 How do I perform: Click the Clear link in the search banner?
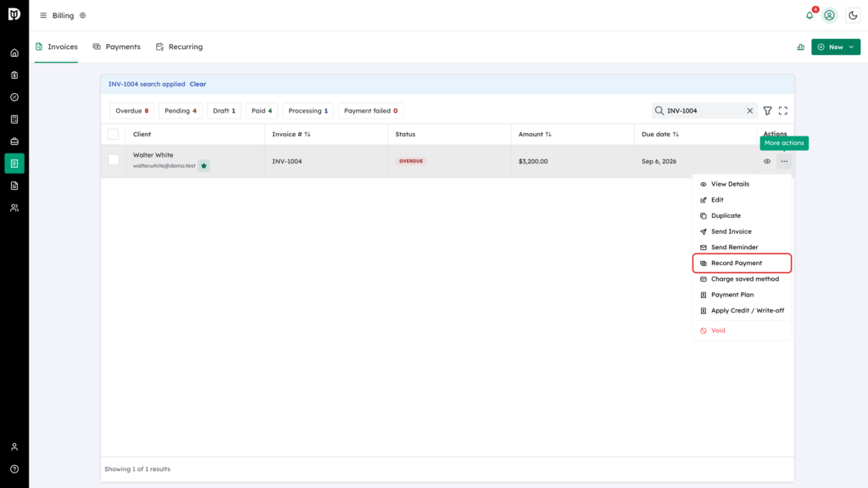(x=198, y=84)
